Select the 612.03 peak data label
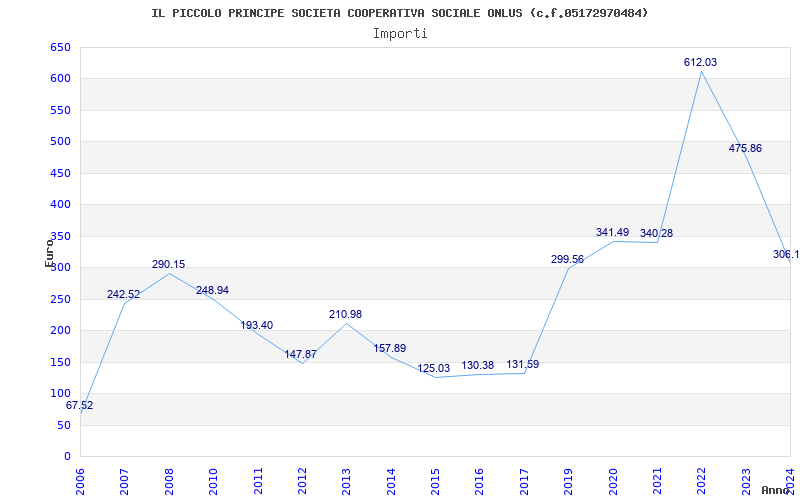This screenshot has width=800, height=500. point(701,63)
